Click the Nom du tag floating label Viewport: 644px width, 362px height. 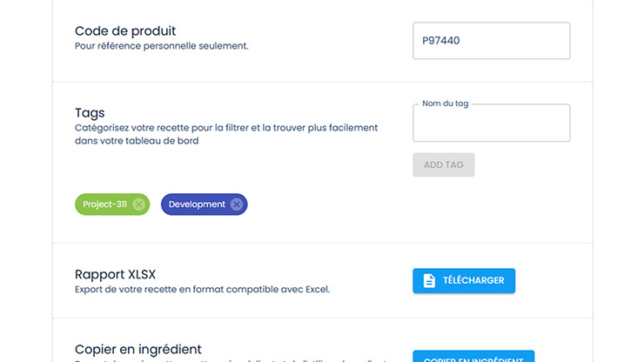tap(446, 104)
